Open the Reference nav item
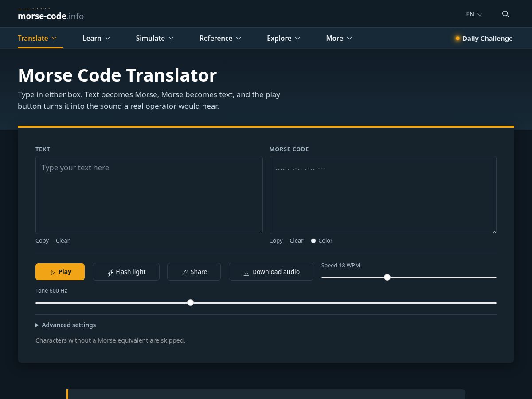The width and height of the screenshot is (532, 399). (x=220, y=38)
